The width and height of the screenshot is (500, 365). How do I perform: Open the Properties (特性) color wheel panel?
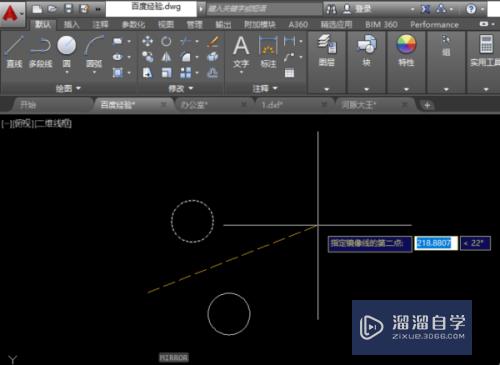(x=406, y=50)
